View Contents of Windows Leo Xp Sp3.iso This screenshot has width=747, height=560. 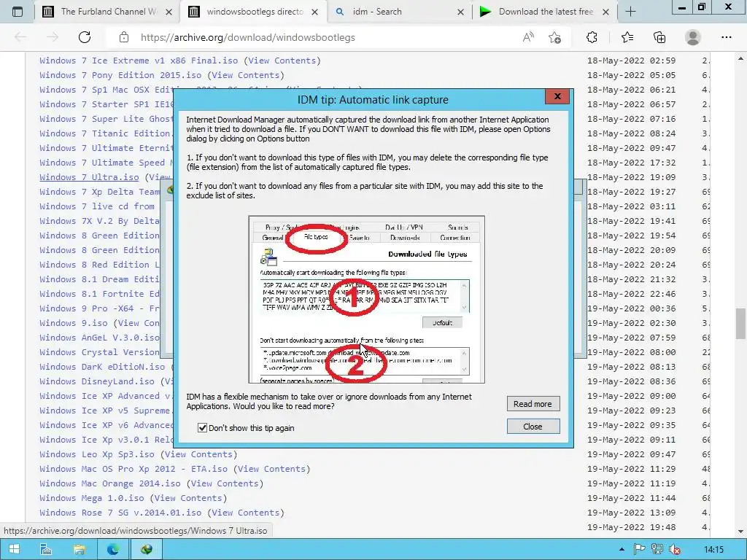coord(198,454)
